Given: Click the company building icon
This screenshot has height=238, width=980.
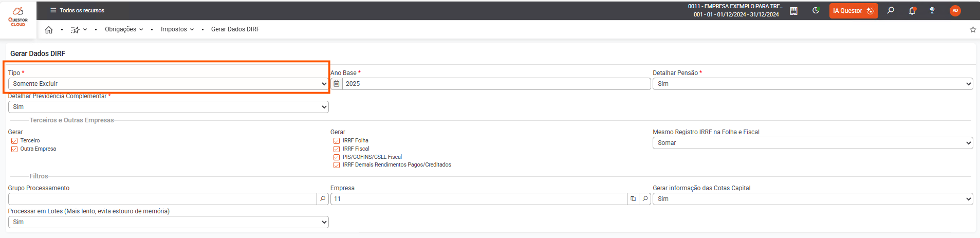Looking at the screenshot, I should coord(794,11).
